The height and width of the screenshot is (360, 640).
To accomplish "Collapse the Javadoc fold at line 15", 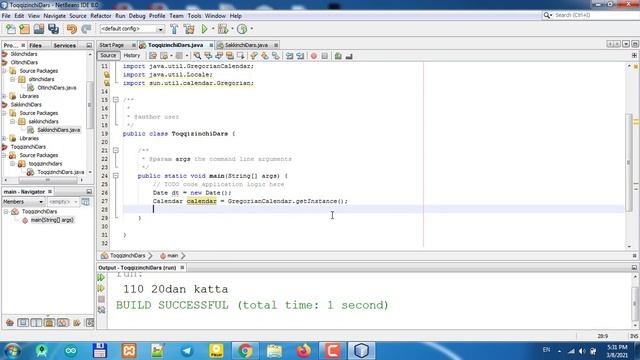I will 116,100.
